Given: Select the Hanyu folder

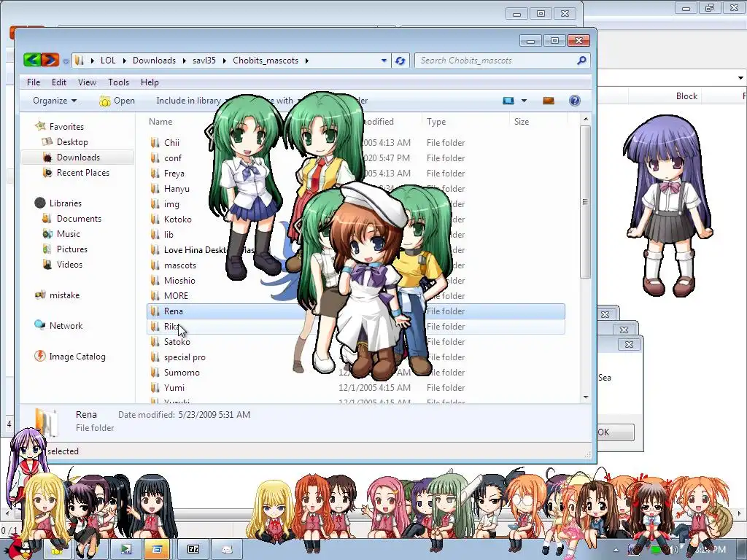Looking at the screenshot, I should (x=177, y=189).
